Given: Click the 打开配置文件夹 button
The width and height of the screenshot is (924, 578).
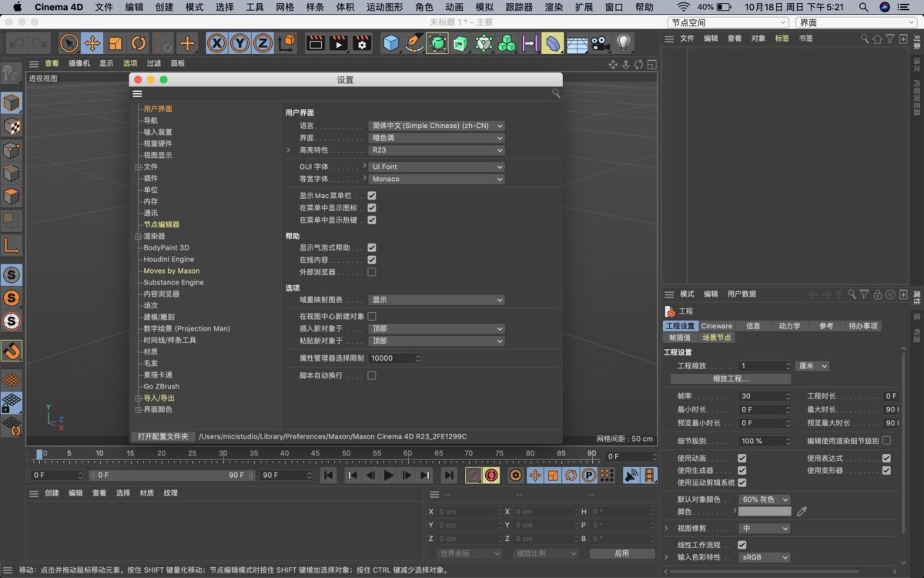Looking at the screenshot, I should 164,436.
